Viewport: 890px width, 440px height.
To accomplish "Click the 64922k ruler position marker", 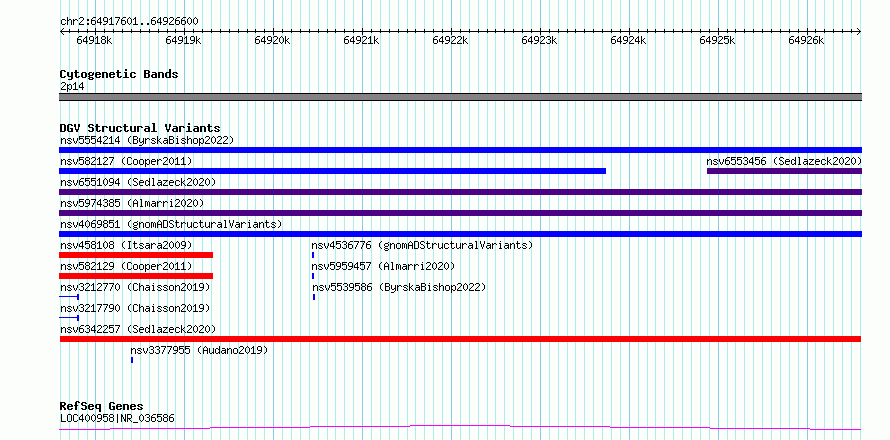I will [x=450, y=40].
